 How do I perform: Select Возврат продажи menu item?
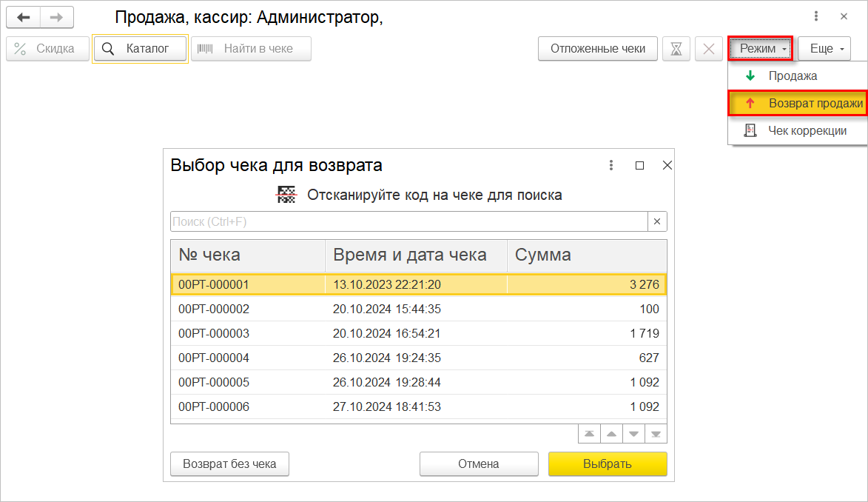click(815, 104)
